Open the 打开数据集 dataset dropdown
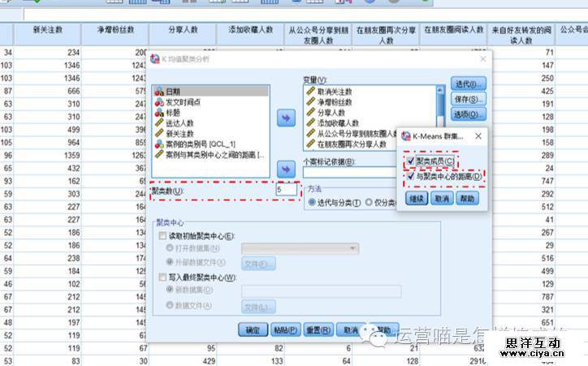This screenshot has width=588, height=366. [300, 248]
